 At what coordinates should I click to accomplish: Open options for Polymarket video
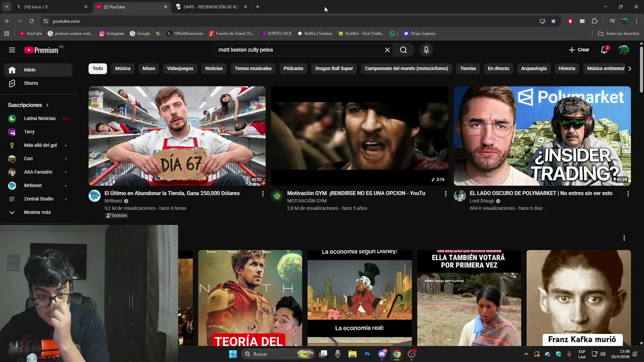pos(628,194)
